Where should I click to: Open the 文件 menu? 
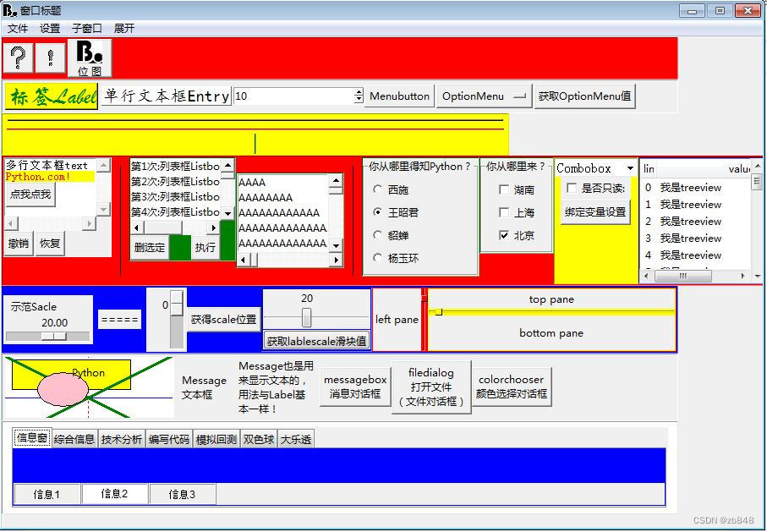coord(18,29)
